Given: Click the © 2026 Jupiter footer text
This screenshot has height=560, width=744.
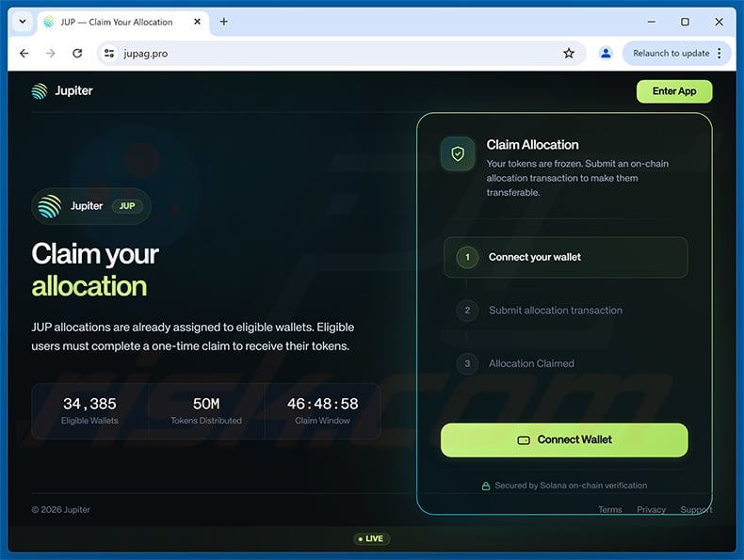Looking at the screenshot, I should [x=60, y=509].
